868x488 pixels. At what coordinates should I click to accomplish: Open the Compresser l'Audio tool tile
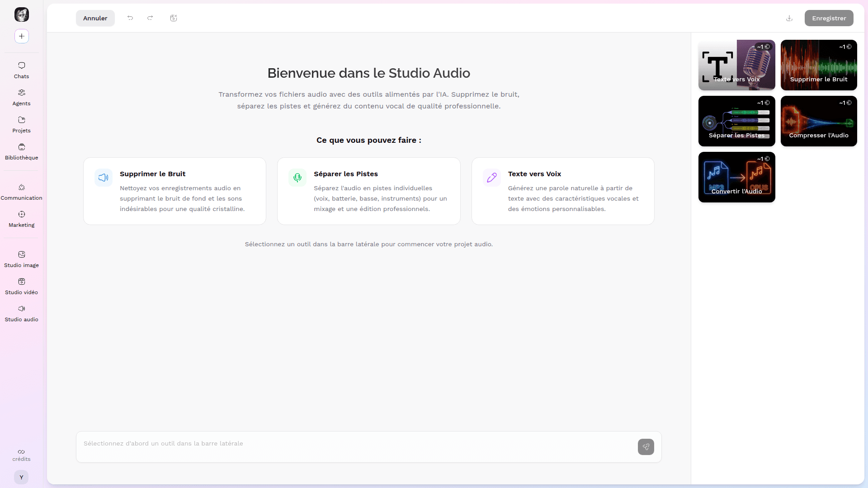click(818, 121)
